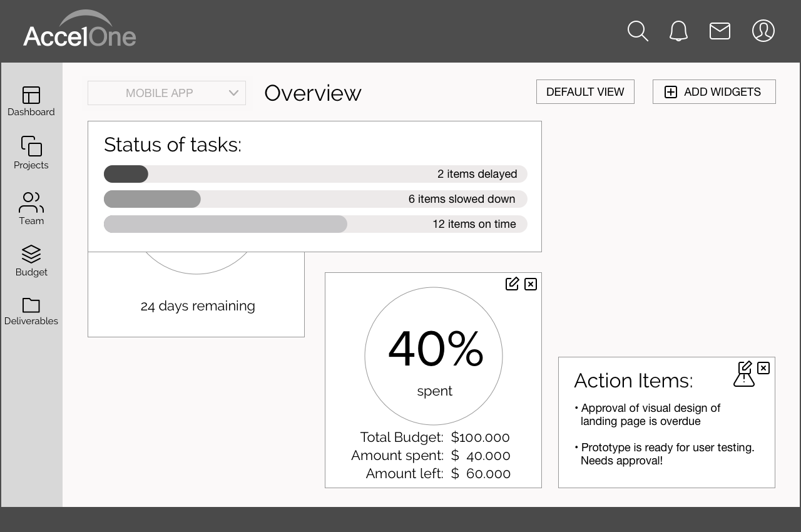Screen dimensions: 801x532
Task: Click the AccelOne logo
Action: coord(79,29)
